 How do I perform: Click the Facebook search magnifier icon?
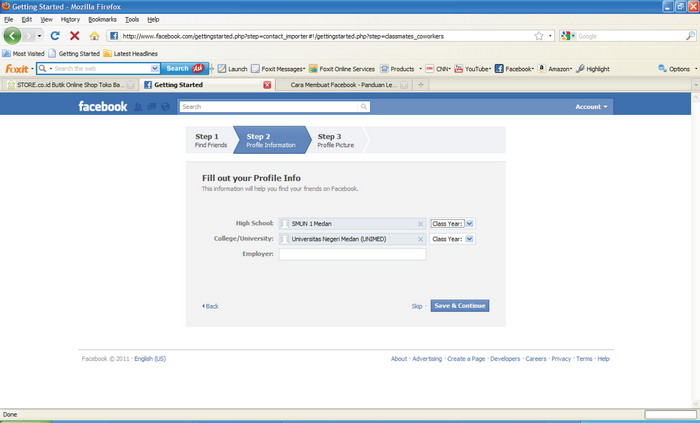pos(364,107)
